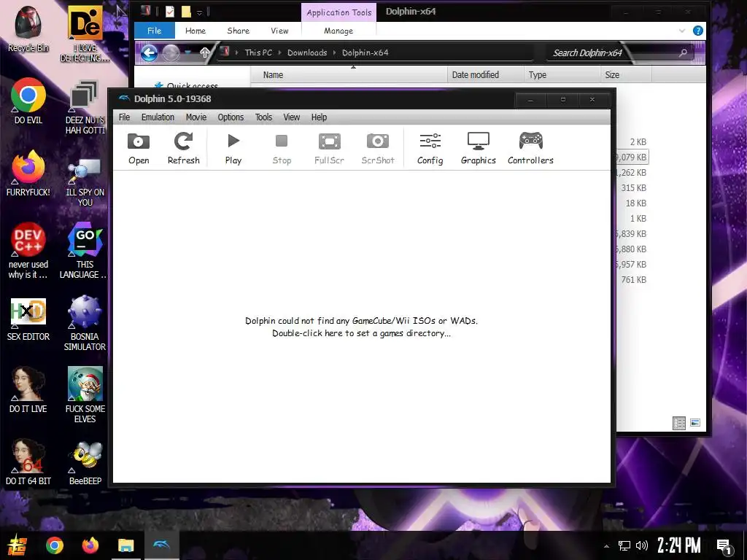Screen dimensions: 747x560
Task: Switch Explorer to large icons view
Action: click(695, 422)
